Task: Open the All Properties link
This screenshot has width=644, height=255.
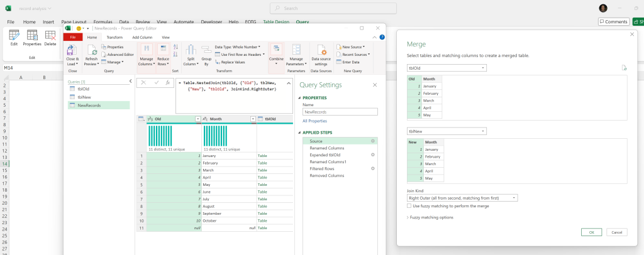Action: tap(315, 121)
